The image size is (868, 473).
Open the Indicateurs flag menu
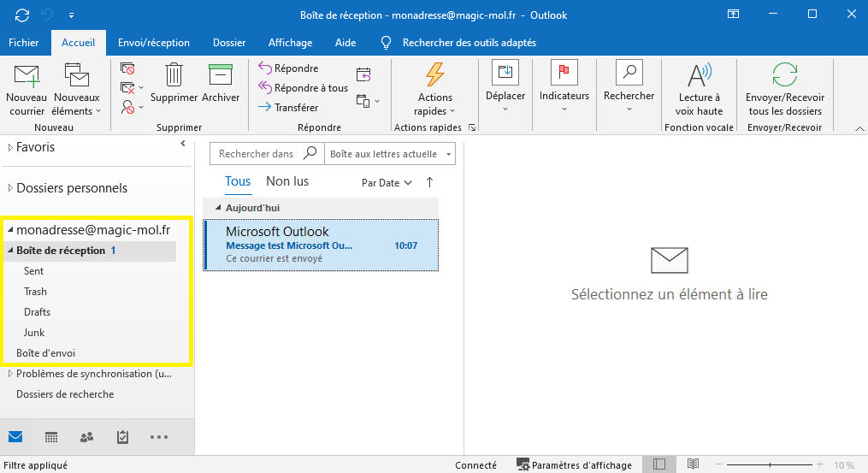coord(564,86)
